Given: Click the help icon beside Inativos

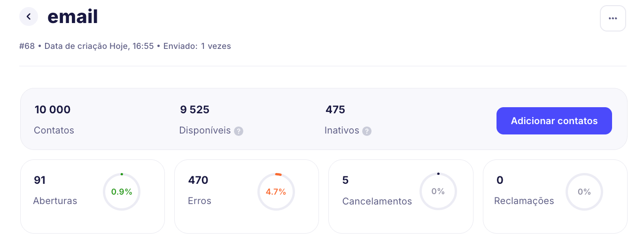Looking at the screenshot, I should tap(367, 131).
